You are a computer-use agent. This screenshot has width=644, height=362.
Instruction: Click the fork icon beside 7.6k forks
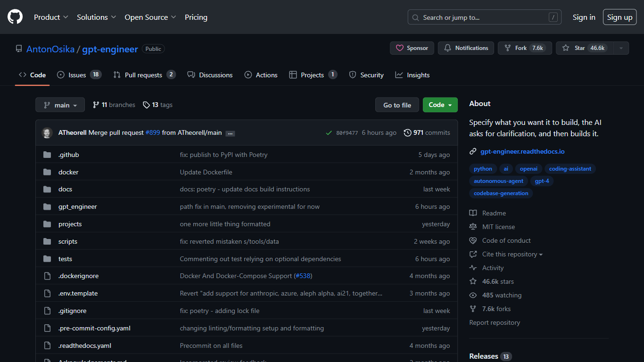coord(473,309)
